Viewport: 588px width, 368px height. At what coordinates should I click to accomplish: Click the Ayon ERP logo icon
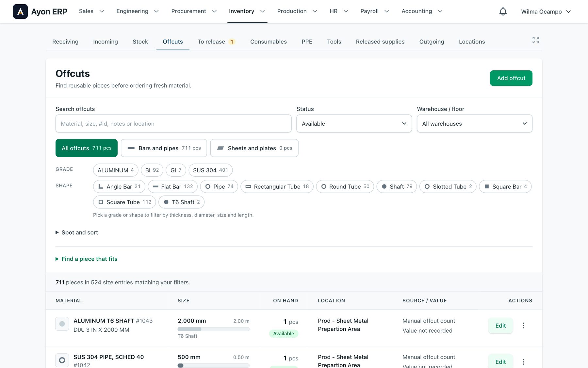click(20, 11)
